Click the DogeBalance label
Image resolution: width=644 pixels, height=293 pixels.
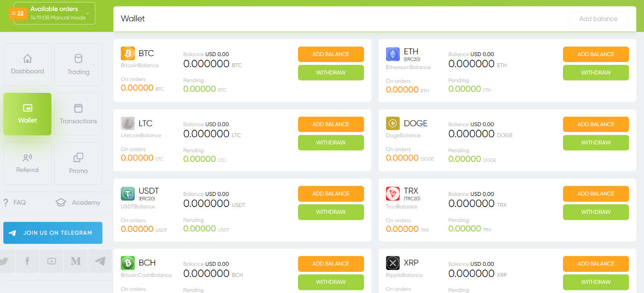tap(403, 135)
